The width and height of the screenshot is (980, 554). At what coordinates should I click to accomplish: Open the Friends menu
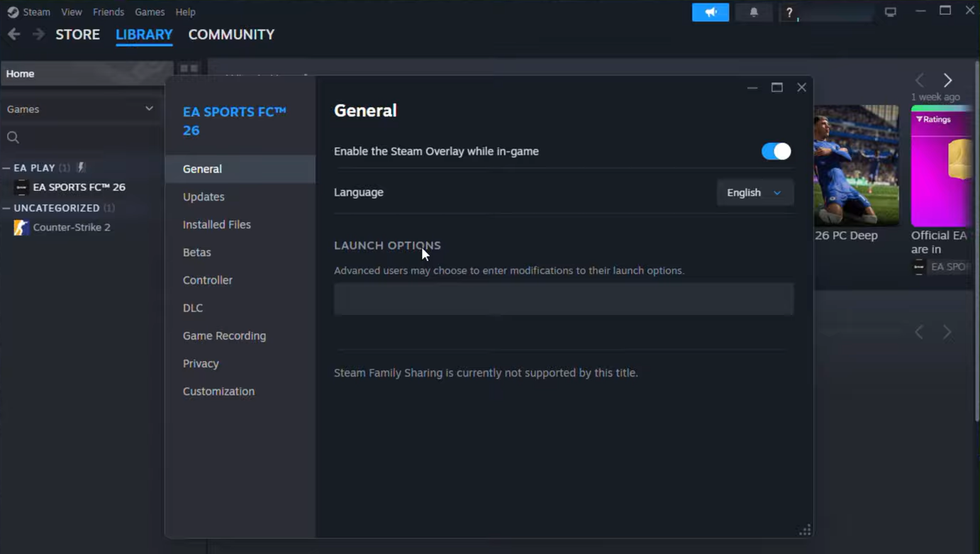pyautogui.click(x=108, y=12)
